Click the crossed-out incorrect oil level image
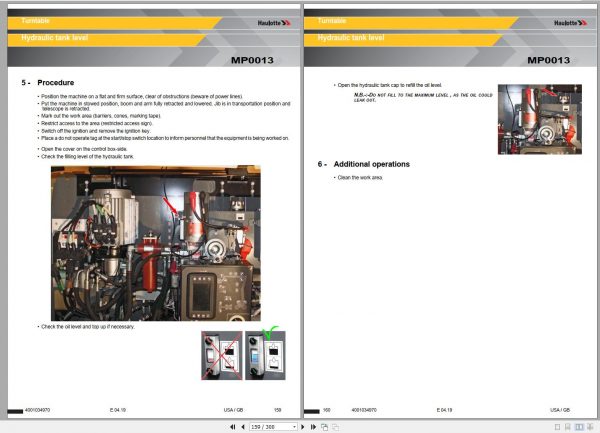 (x=222, y=355)
